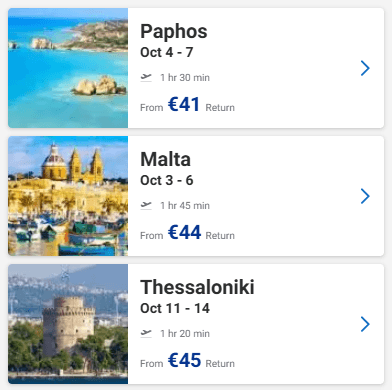The width and height of the screenshot is (392, 390).
Task: Click the plane icon beside 1 hr 20 min
Action: click(x=146, y=334)
